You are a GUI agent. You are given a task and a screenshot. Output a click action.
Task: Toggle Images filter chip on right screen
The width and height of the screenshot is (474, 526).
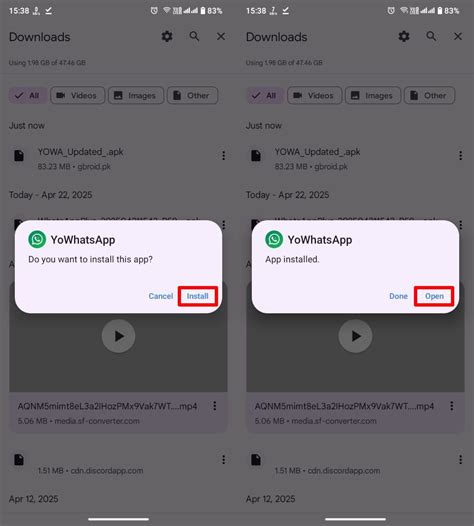pos(373,96)
